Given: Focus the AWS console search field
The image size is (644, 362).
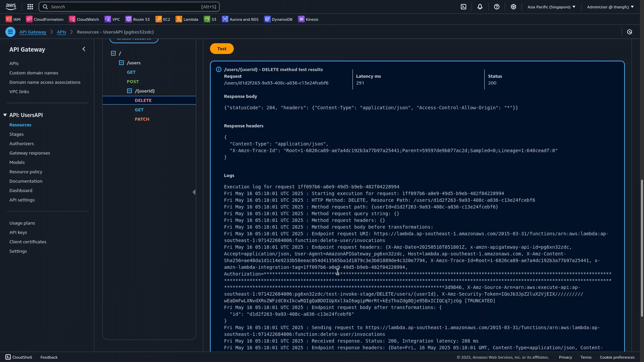Looking at the screenshot, I should tap(129, 7).
